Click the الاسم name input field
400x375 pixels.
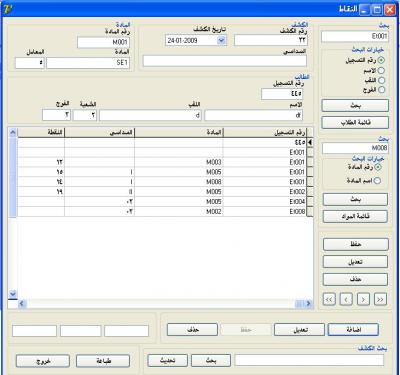click(254, 115)
